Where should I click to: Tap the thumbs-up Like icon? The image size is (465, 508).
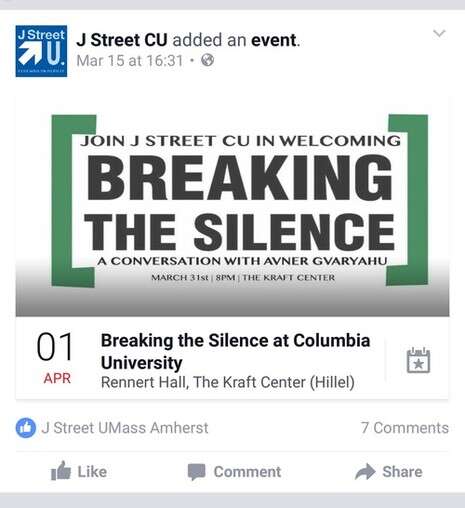tap(61, 471)
